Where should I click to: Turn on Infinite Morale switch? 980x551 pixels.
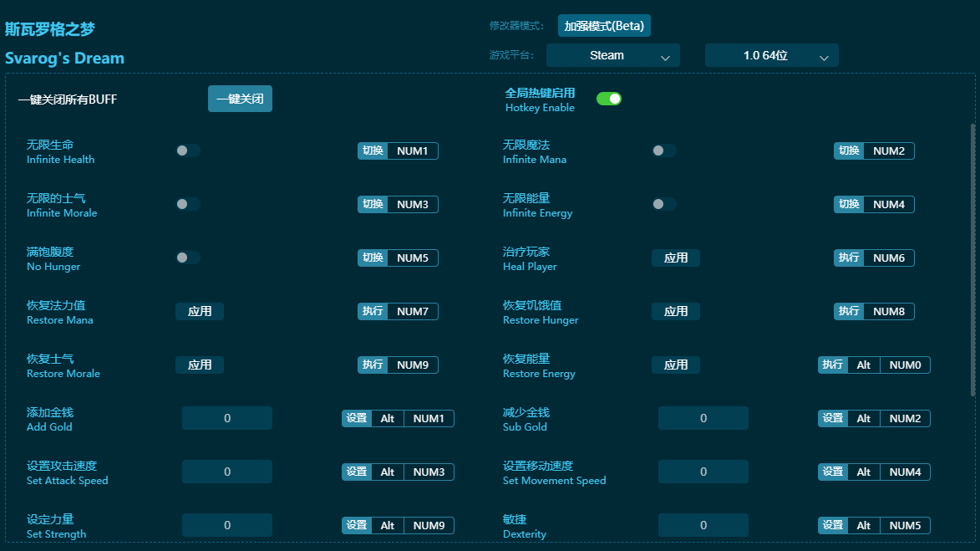pos(188,204)
